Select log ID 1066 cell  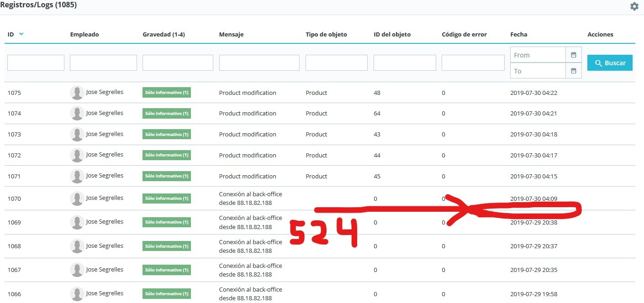pyautogui.click(x=14, y=294)
